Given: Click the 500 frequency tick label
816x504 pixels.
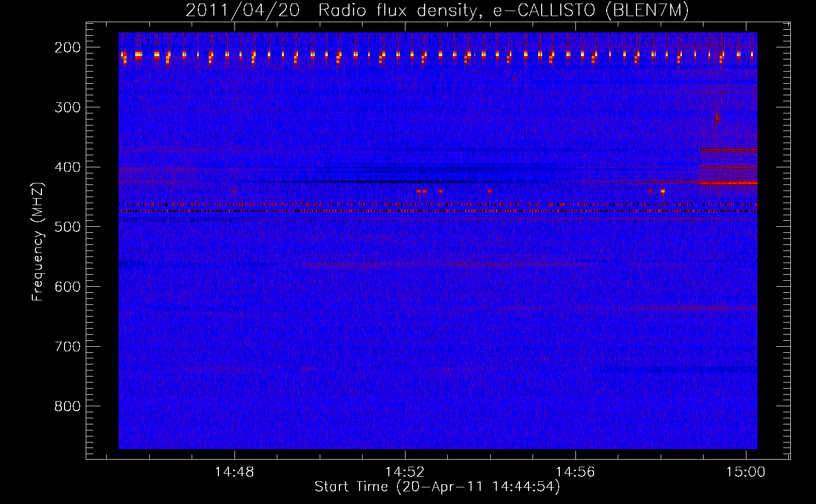Looking at the screenshot, I should click(x=68, y=227).
